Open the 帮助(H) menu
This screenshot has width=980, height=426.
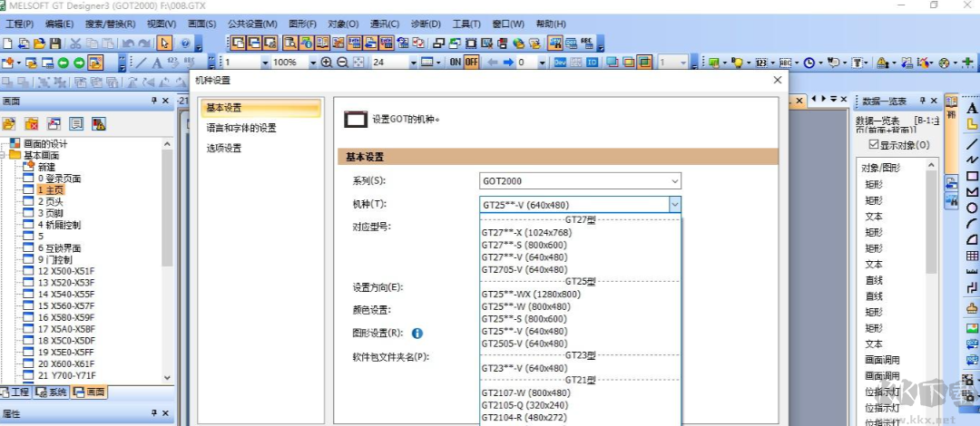(551, 24)
